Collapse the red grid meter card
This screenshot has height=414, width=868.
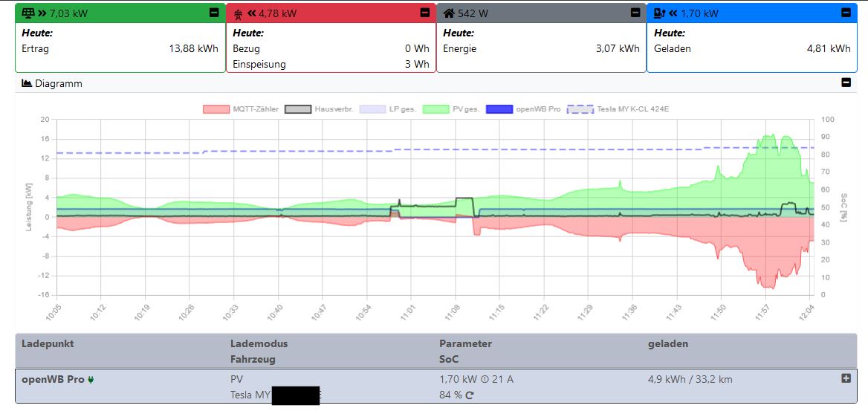pyautogui.click(x=424, y=13)
